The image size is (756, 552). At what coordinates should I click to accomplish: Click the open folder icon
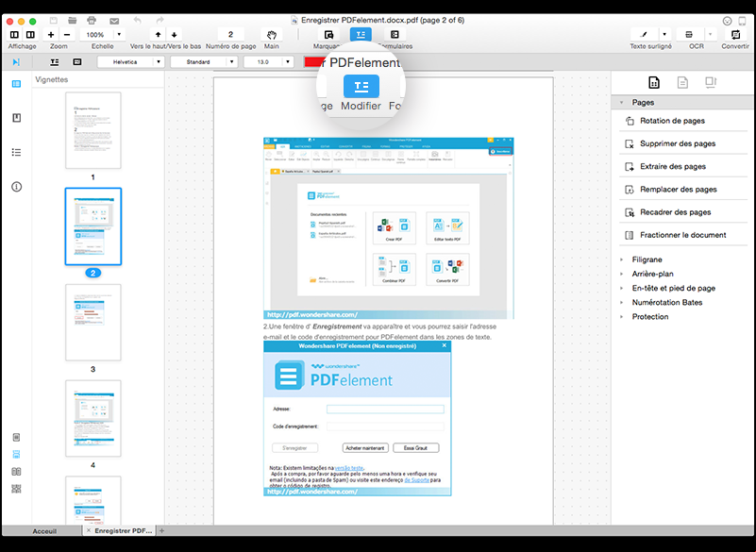[73, 20]
